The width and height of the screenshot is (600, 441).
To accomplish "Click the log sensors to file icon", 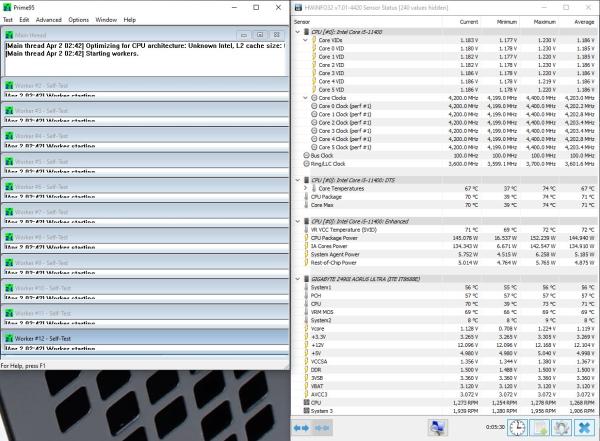I will tap(541, 427).
